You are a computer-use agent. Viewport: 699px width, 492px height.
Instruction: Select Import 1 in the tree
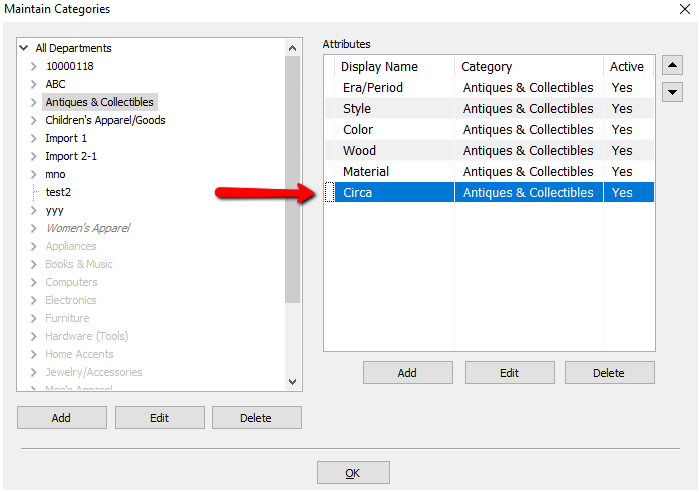66,138
